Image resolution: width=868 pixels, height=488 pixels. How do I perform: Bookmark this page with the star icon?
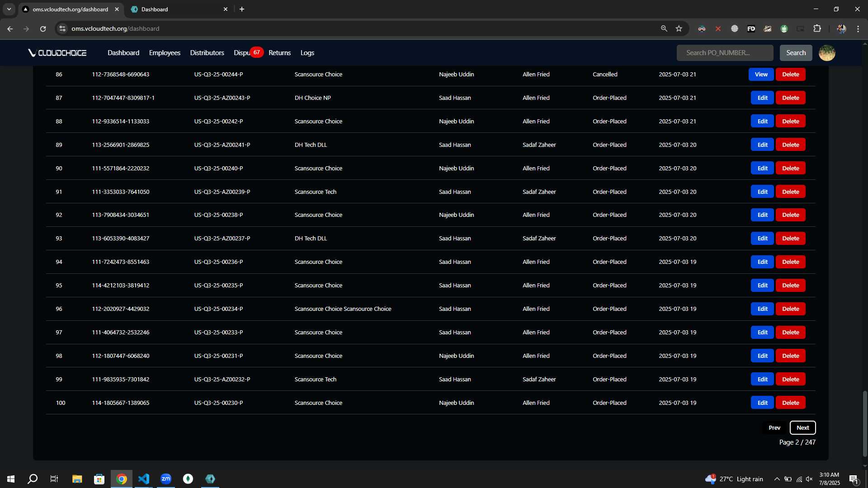coord(679,28)
